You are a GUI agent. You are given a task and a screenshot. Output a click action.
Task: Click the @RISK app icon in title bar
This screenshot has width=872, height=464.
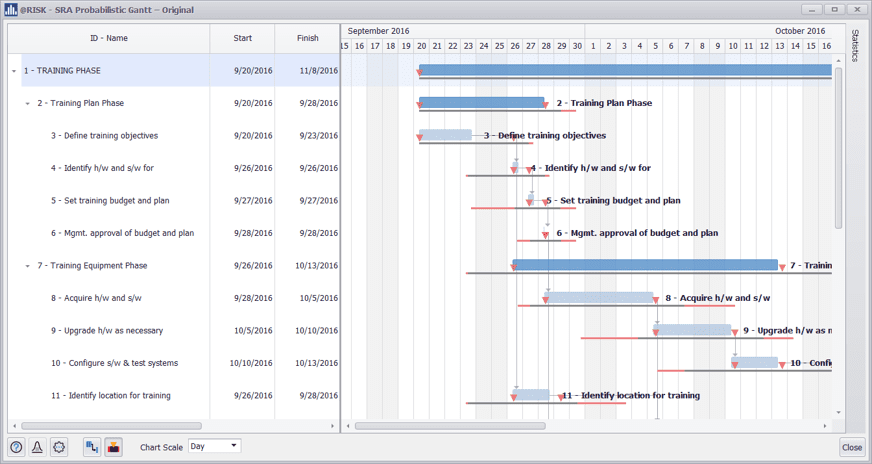10,10
